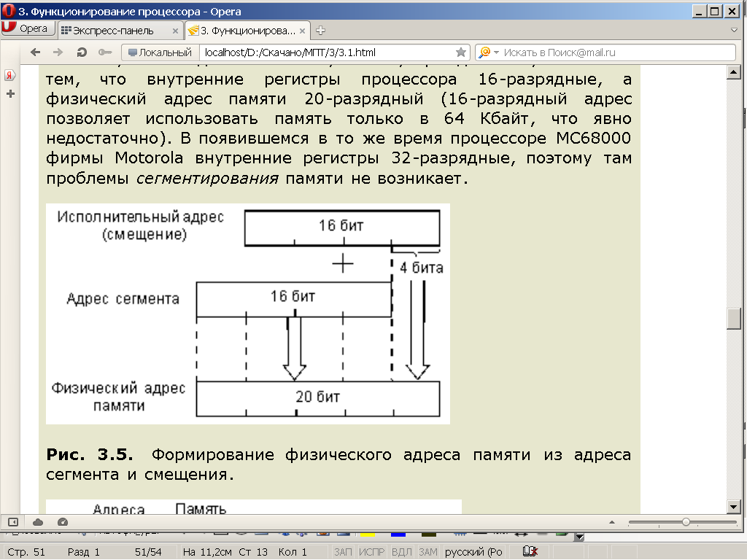Close the Экспресс-панель tab
The image size is (747, 560).
(x=175, y=31)
